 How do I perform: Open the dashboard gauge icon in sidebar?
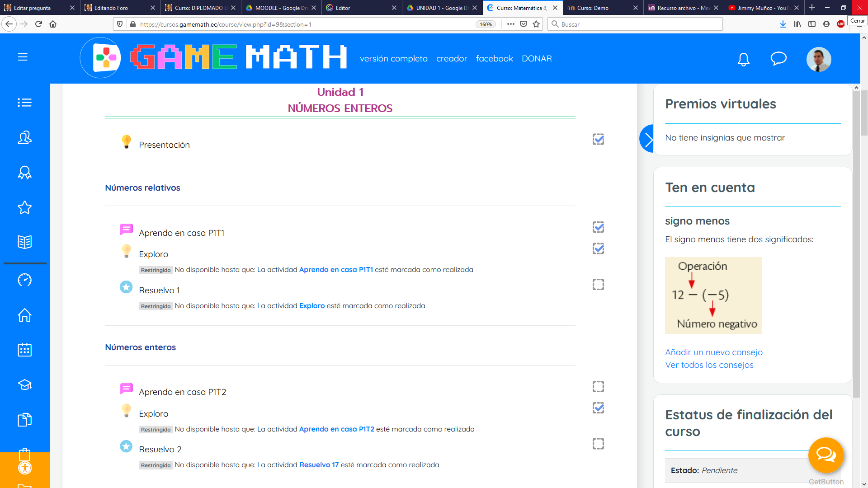click(x=24, y=280)
